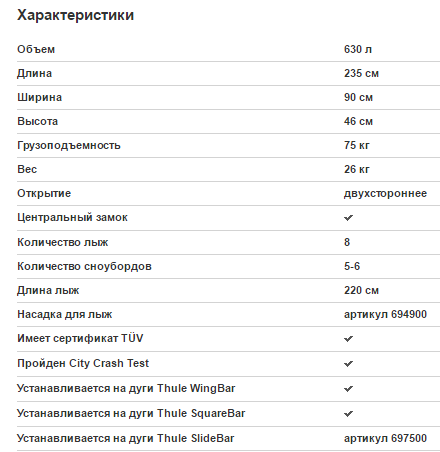Click the Устанавливается на дуги Thule SlideBar label
This screenshot has width=440, height=452.
point(126,439)
